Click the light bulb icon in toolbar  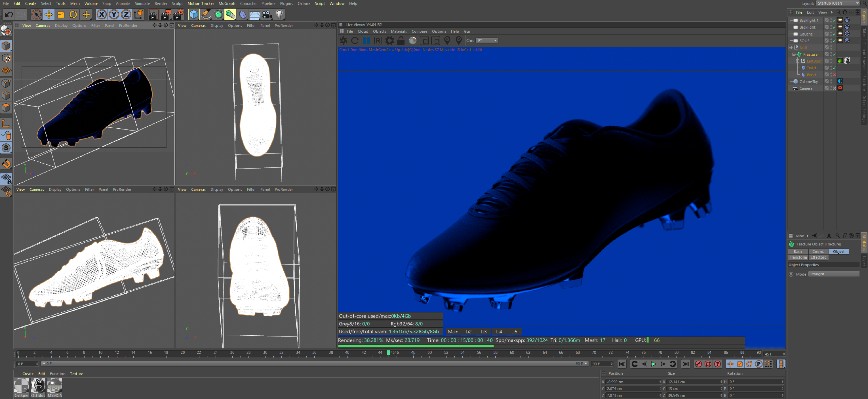click(279, 14)
